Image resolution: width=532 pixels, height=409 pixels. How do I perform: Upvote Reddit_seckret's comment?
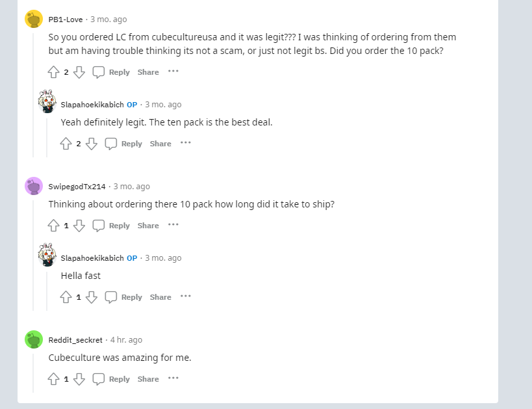click(54, 379)
